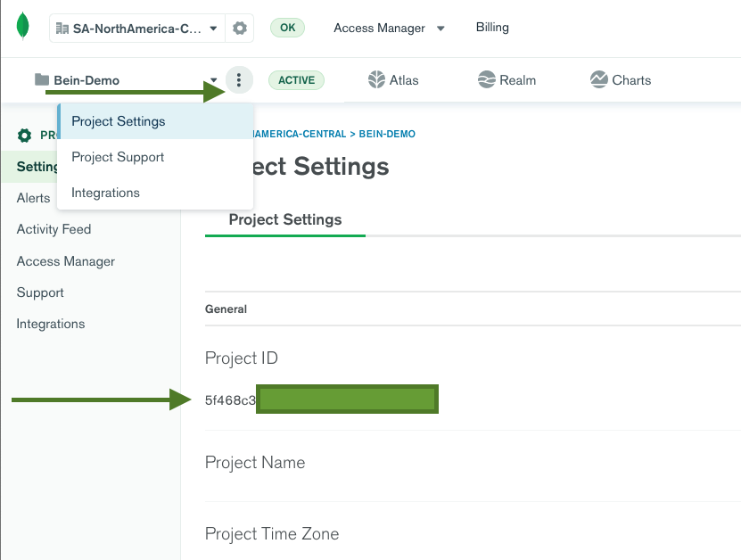741x560 pixels.
Task: Select Project Support from the menu
Action: point(155,157)
